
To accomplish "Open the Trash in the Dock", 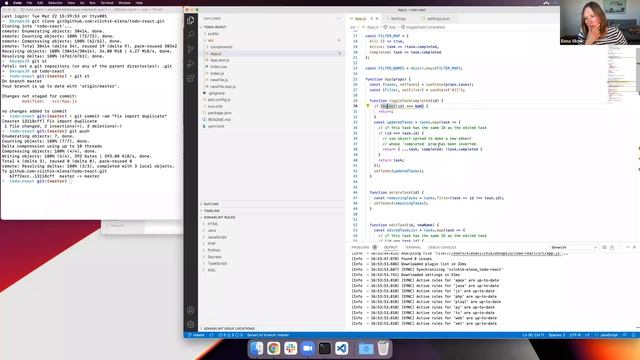I will tap(383, 348).
